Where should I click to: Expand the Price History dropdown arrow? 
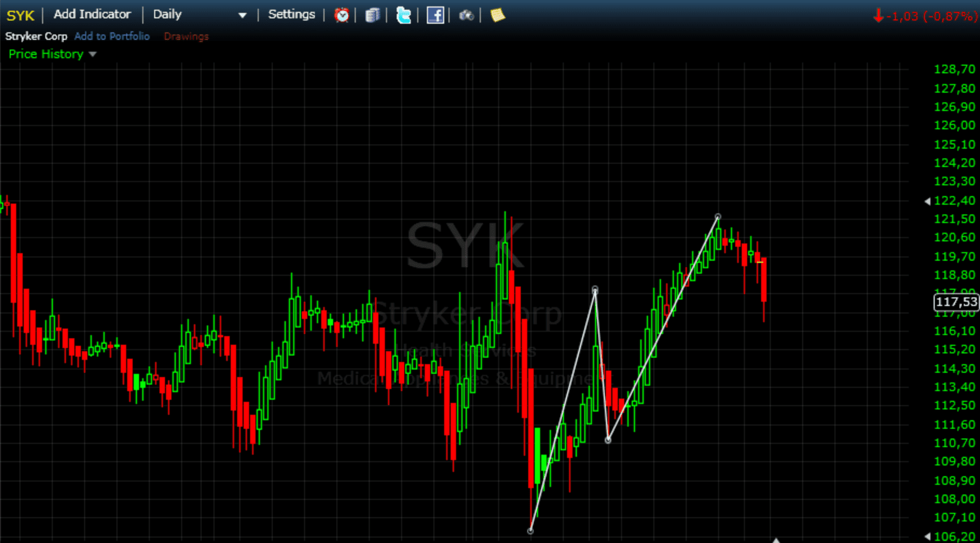92,54
